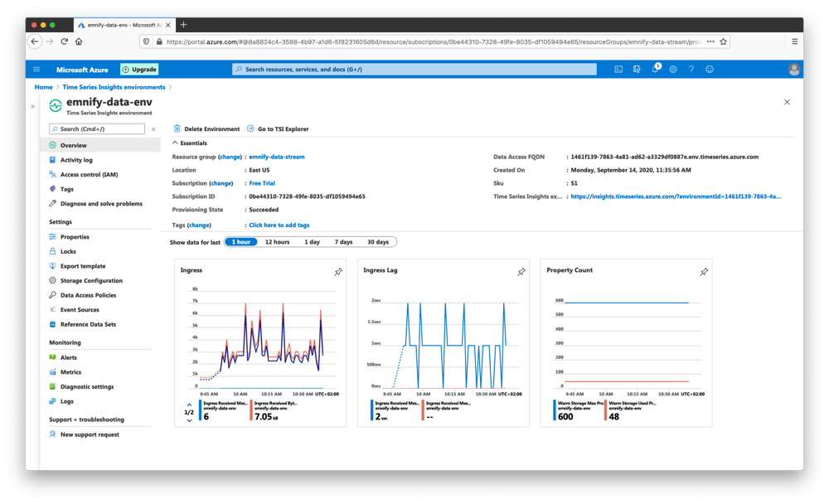Viewport: 829px width, 504px height.
Task: Open Time Series Insights environments breadcrumb
Action: click(x=114, y=87)
